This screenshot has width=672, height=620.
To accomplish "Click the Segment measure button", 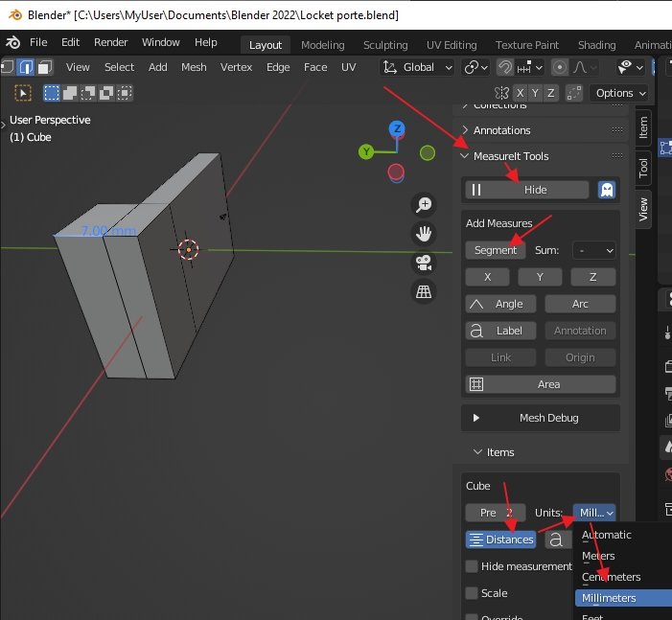I will point(496,251).
